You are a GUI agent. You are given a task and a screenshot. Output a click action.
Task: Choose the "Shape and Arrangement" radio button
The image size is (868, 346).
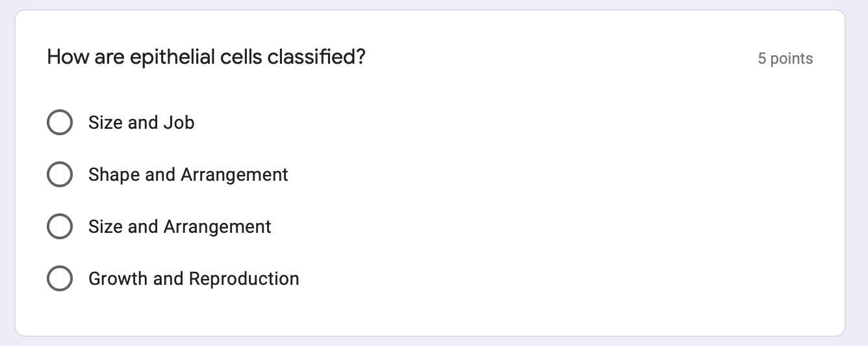pyautogui.click(x=60, y=174)
